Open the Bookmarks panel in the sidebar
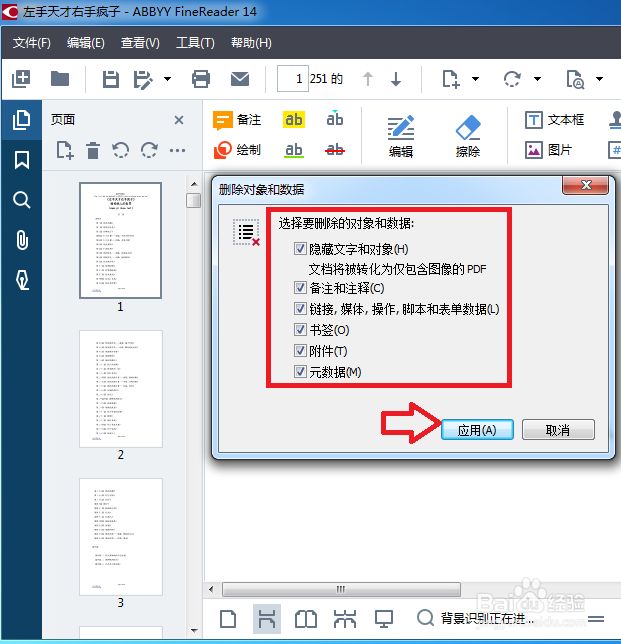 tap(22, 160)
